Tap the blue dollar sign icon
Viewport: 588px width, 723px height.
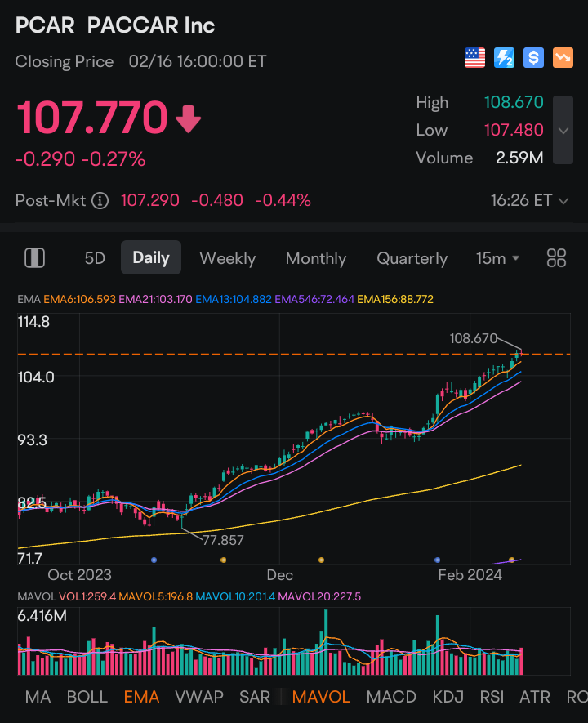533,58
